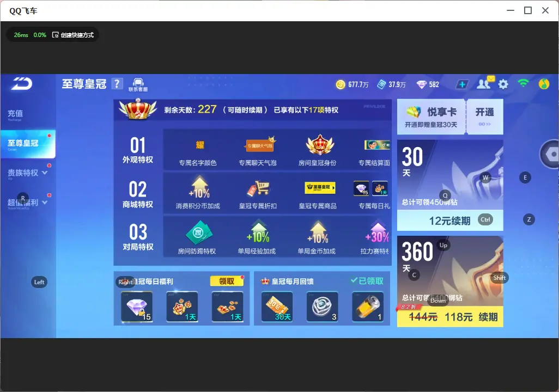Image resolution: width=559 pixels, height=392 pixels.
Task: Contact customer service via headset icon
Action: 138,85
